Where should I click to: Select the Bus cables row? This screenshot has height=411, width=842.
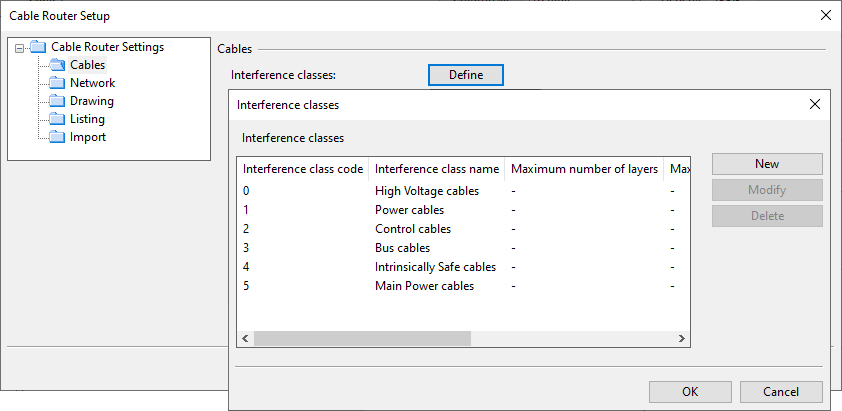tap(402, 248)
